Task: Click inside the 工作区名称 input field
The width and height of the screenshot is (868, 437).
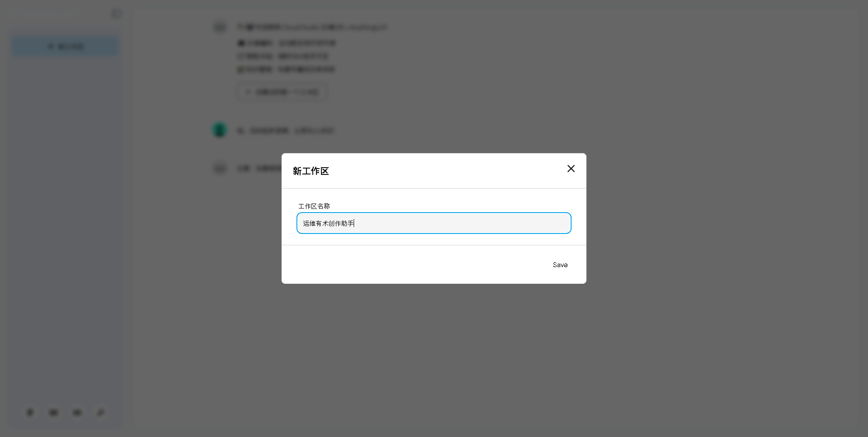Action: click(x=433, y=223)
